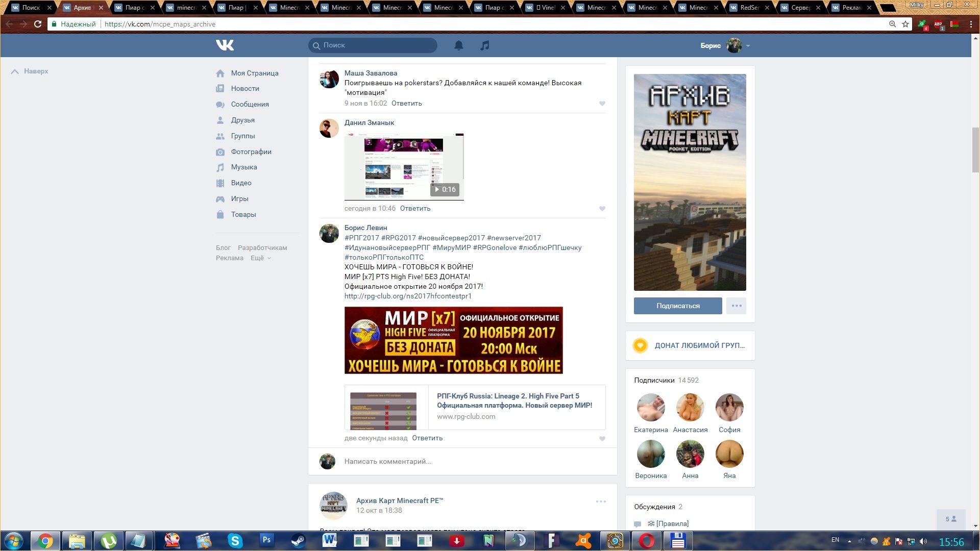Like Маша Завалова's comment with heart
This screenshot has height=551, width=980.
tap(602, 104)
